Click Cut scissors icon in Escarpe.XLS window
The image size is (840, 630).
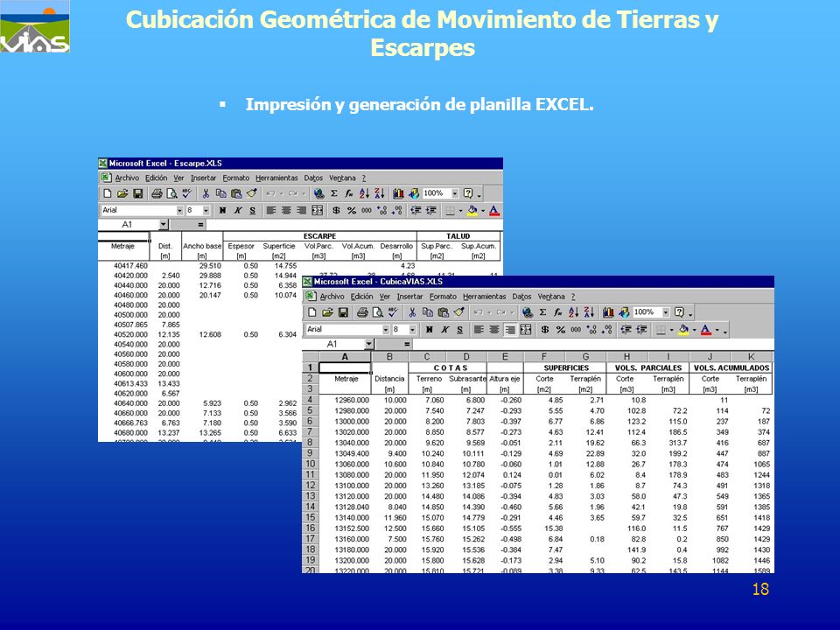click(x=206, y=193)
